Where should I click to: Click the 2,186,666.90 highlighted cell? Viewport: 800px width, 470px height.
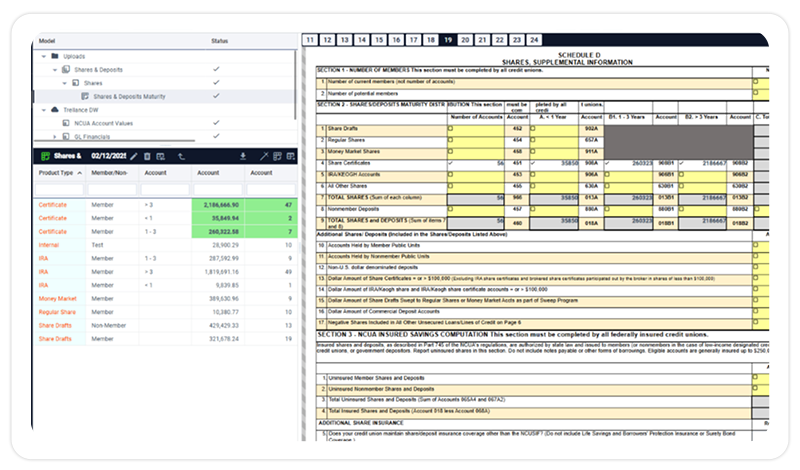pyautogui.click(x=218, y=205)
